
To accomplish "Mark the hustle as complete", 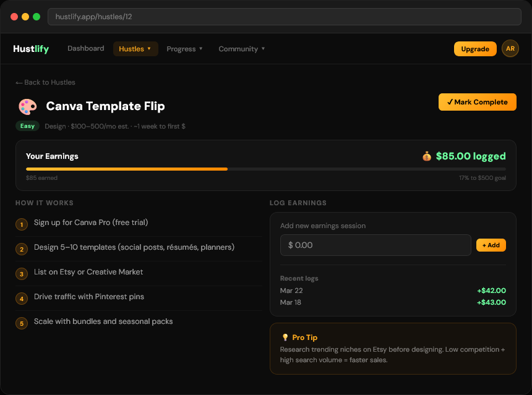I will (x=478, y=102).
